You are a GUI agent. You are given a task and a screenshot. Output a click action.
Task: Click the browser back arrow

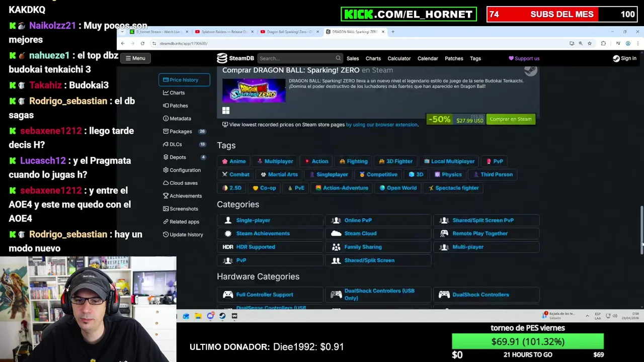[x=123, y=44]
